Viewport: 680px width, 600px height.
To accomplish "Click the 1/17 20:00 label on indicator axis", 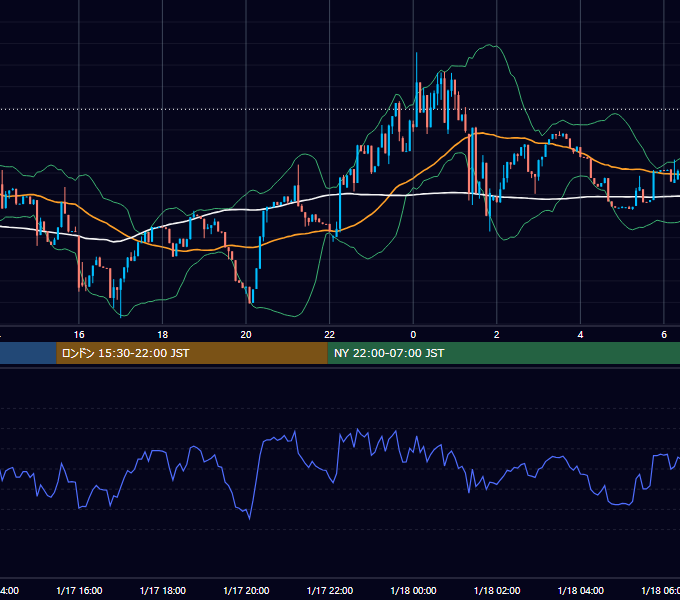I will point(246,590).
